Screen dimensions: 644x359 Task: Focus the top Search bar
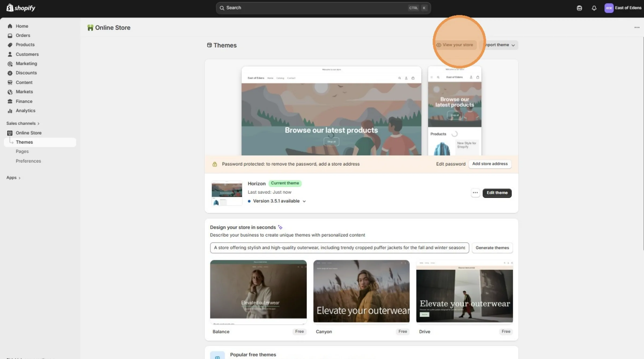(323, 8)
